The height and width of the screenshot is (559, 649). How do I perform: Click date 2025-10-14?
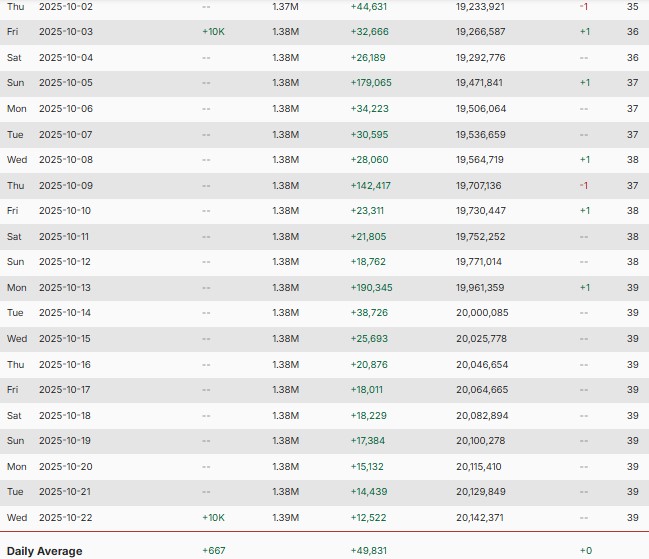point(65,313)
